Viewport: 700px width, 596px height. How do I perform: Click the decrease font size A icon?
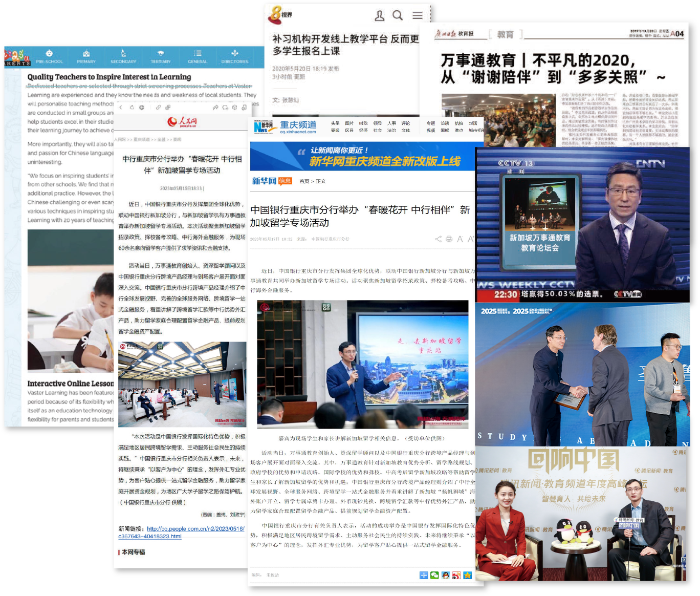click(460, 239)
